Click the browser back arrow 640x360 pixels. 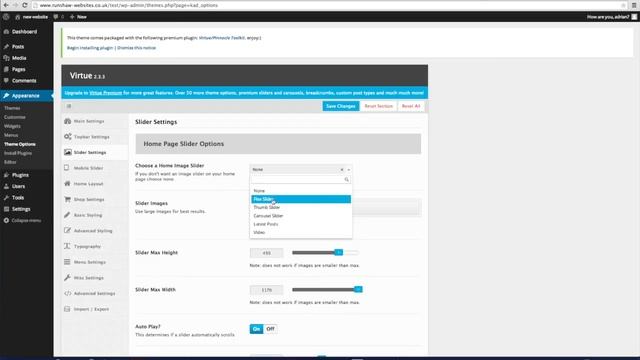tap(6, 5)
